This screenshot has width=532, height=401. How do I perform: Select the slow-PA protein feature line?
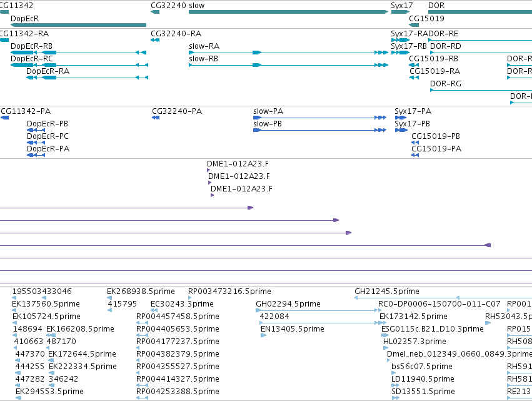(319, 118)
